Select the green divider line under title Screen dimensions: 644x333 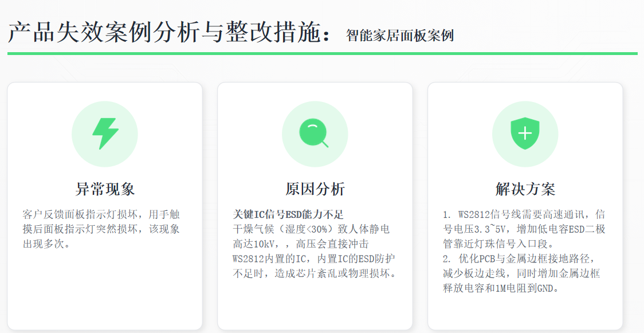(x=322, y=54)
